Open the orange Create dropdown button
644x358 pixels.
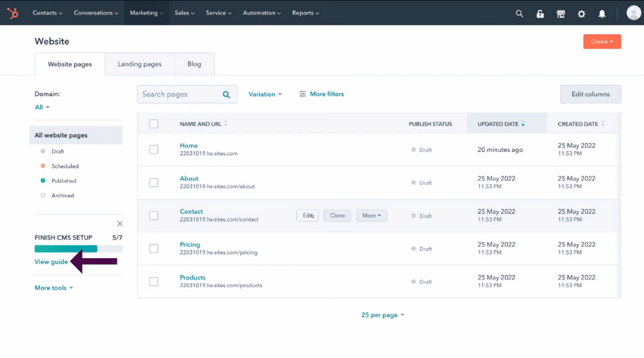pos(602,41)
